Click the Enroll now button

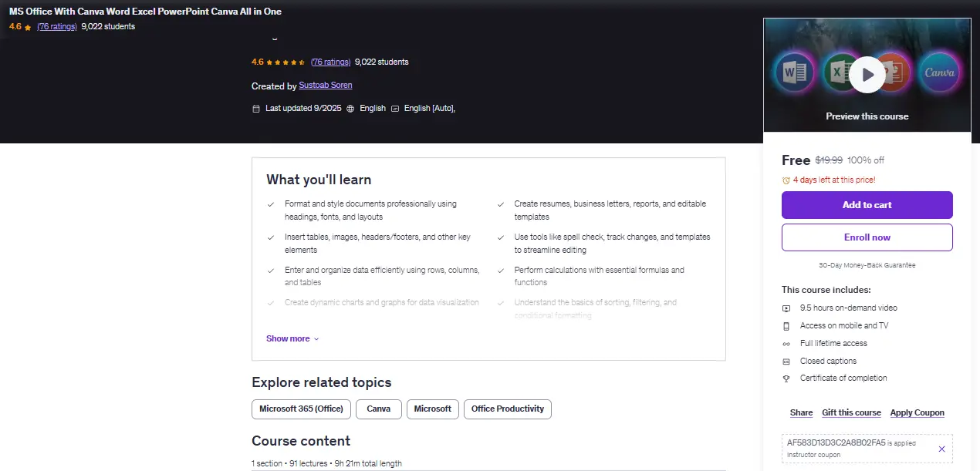(x=867, y=237)
